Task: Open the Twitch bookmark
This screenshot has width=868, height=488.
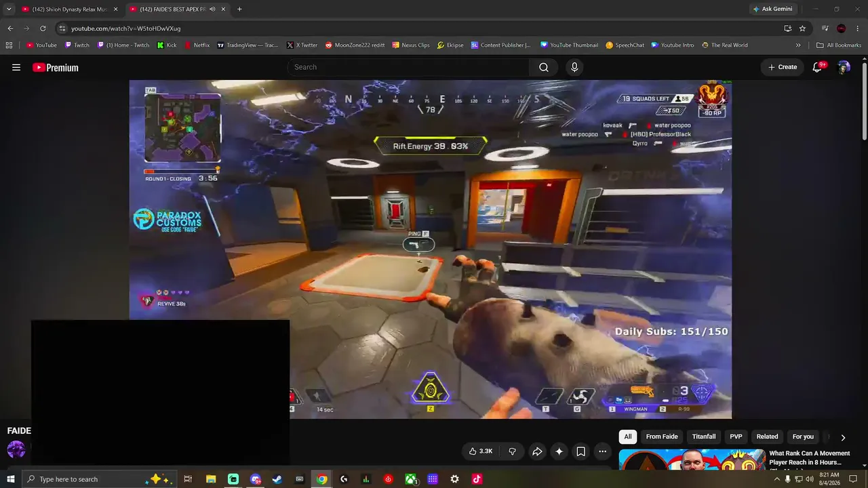Action: (77, 45)
